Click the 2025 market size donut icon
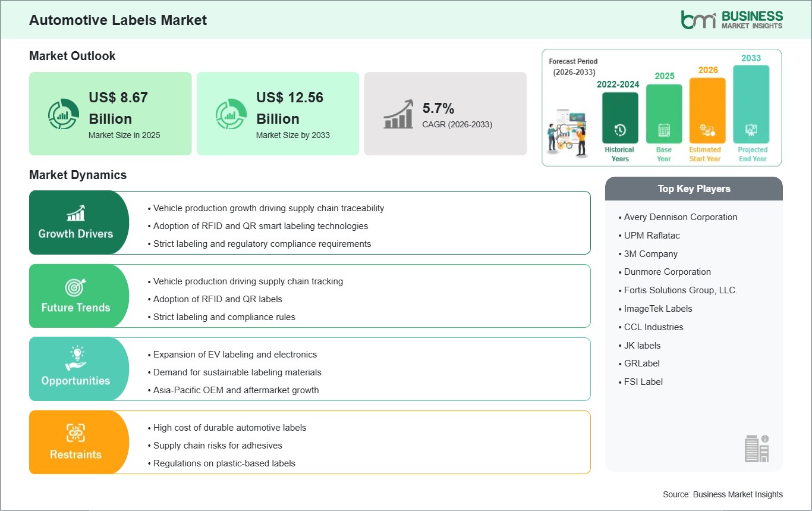Viewport: 812px width, 511px height. [x=64, y=114]
